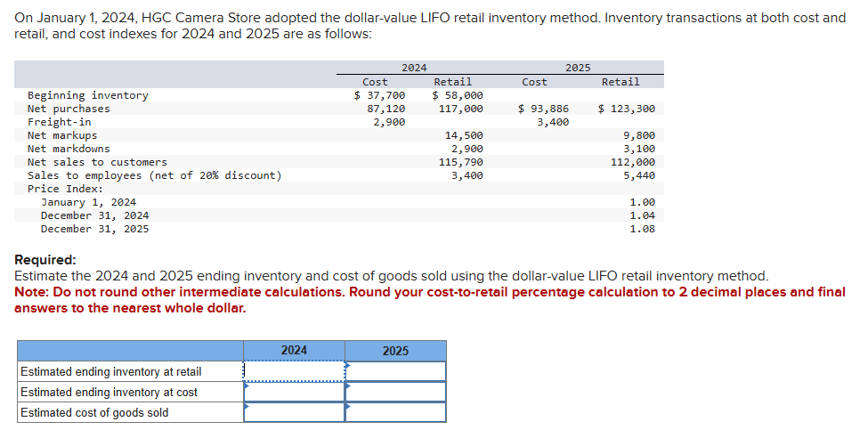Viewport: 868px width, 430px height.
Task: Click the 'December 31, 2025' price index row
Action: coord(94,229)
